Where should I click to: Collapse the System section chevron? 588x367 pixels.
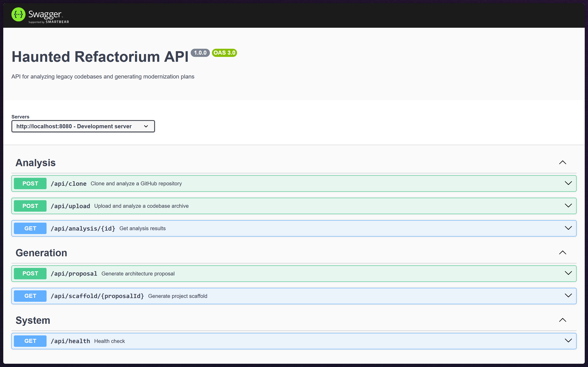coord(562,320)
